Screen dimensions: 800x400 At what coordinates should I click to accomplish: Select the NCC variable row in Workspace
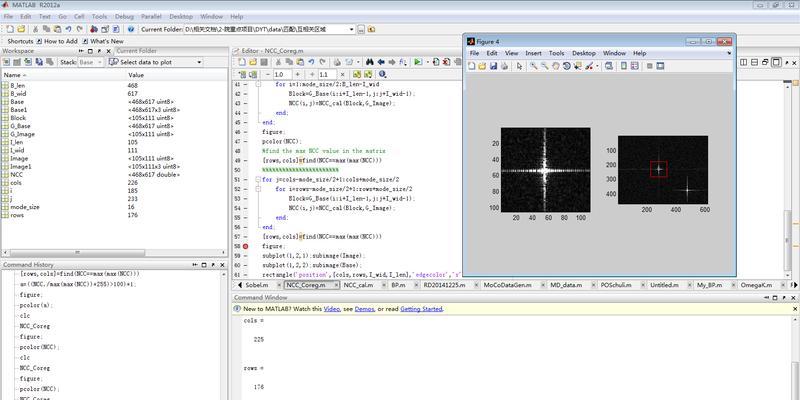[x=114, y=174]
